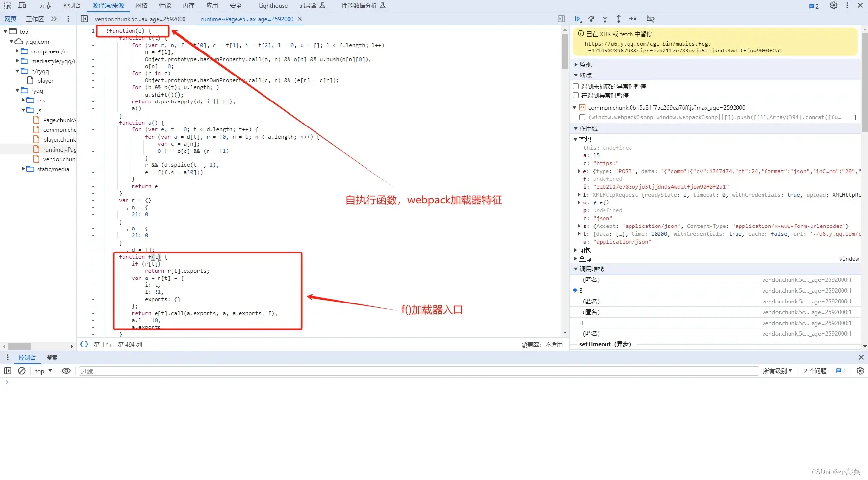This screenshot has width=868, height=480.
Task: Expand the component/m folder
Action: 17,51
